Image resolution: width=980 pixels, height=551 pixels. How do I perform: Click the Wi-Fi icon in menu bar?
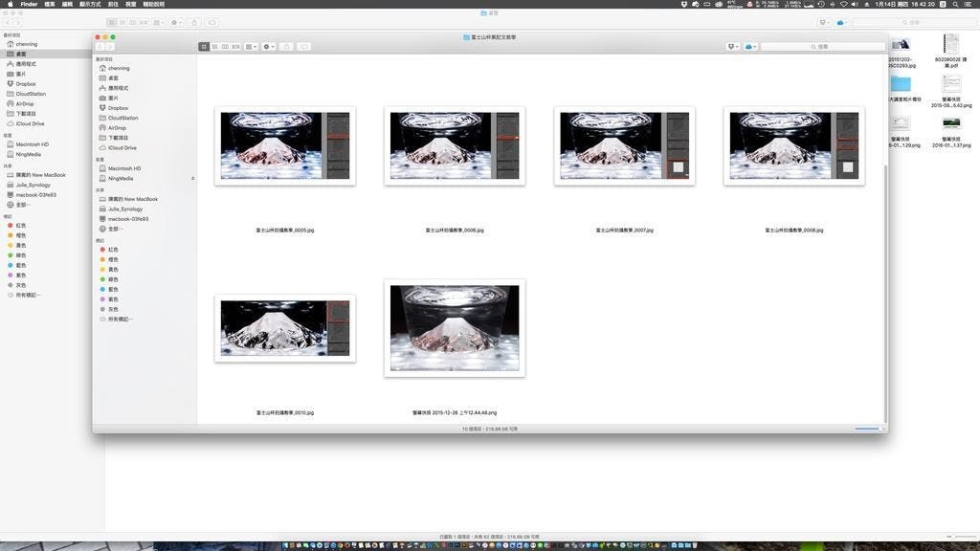tap(843, 5)
